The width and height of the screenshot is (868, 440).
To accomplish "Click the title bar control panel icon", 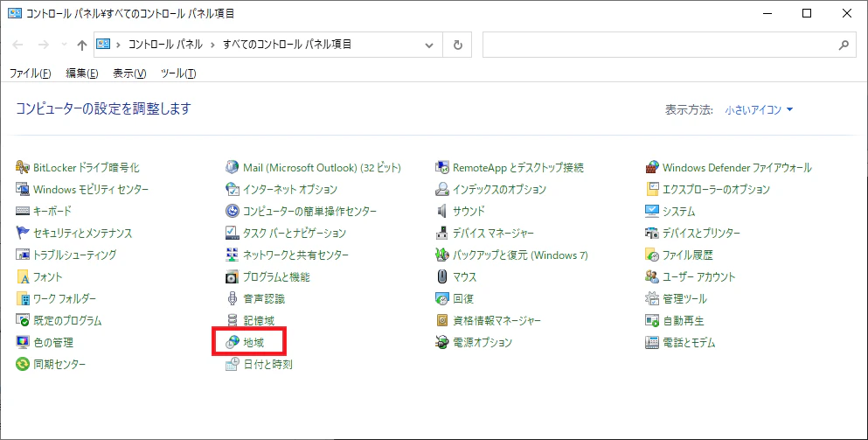I will (14, 13).
